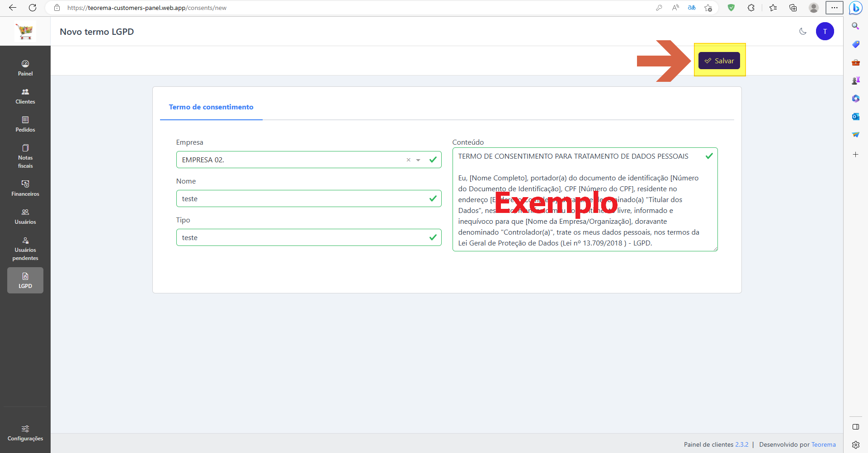Click into the Tipo input field
The image size is (868, 453).
click(x=309, y=237)
